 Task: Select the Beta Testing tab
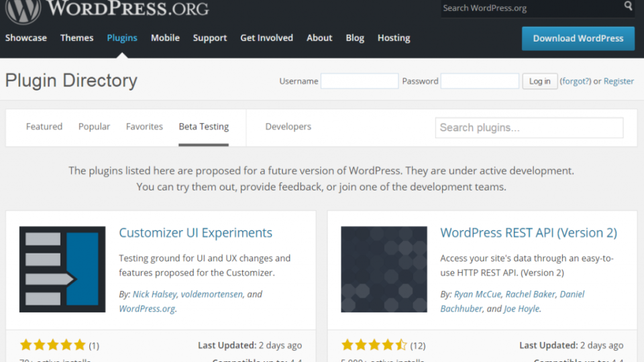click(x=204, y=127)
